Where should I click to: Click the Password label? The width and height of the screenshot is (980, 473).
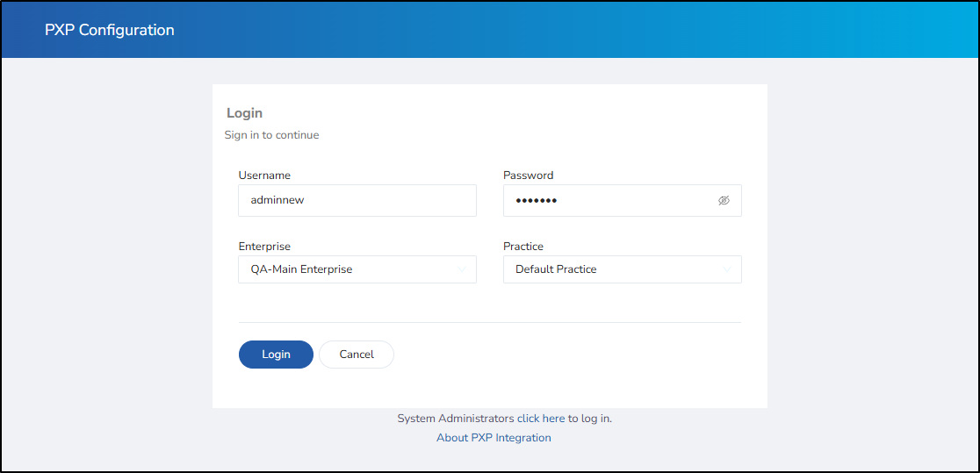click(528, 175)
